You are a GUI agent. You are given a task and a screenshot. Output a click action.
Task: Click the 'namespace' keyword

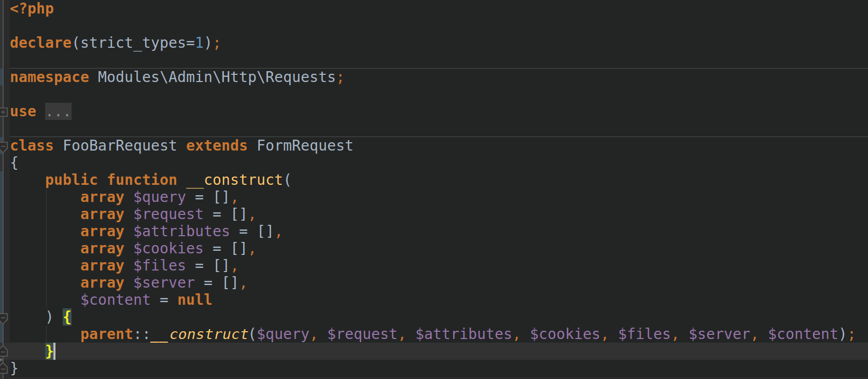pyautogui.click(x=50, y=77)
